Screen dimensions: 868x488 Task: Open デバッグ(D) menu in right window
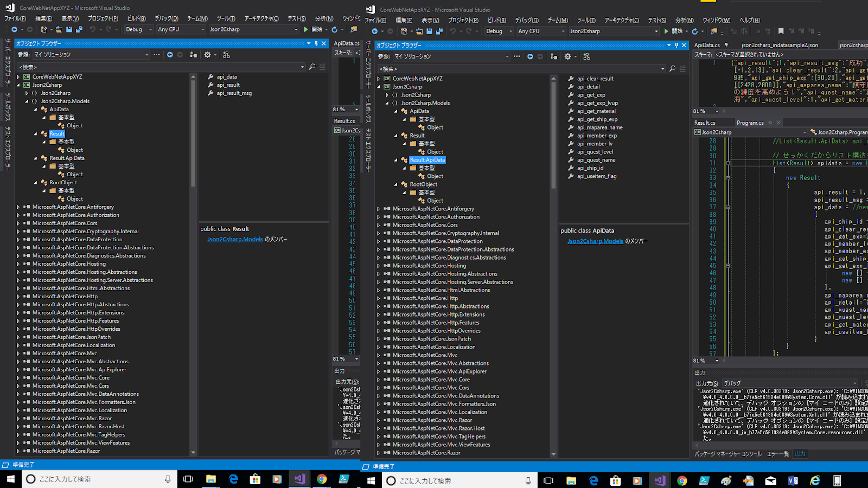pos(527,20)
